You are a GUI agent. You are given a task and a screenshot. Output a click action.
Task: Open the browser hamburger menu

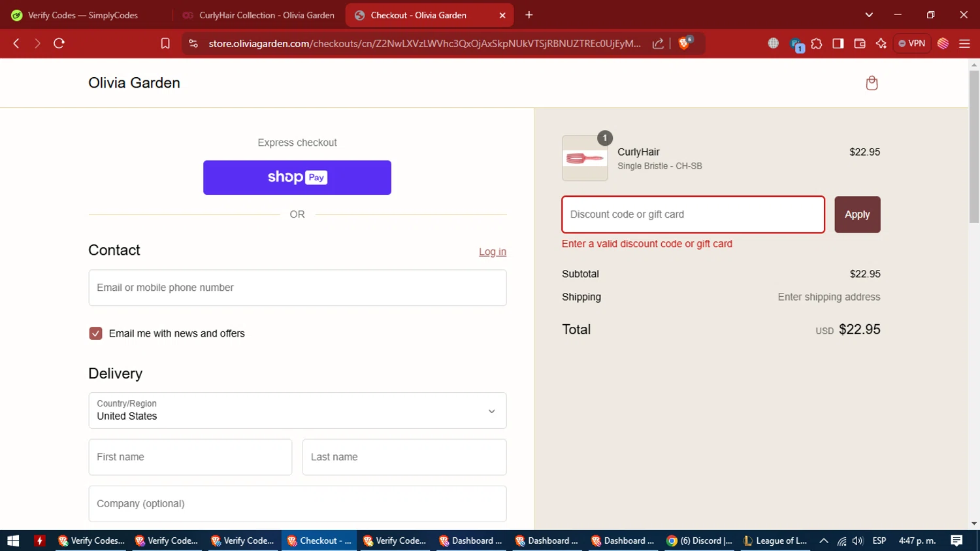click(x=964, y=43)
